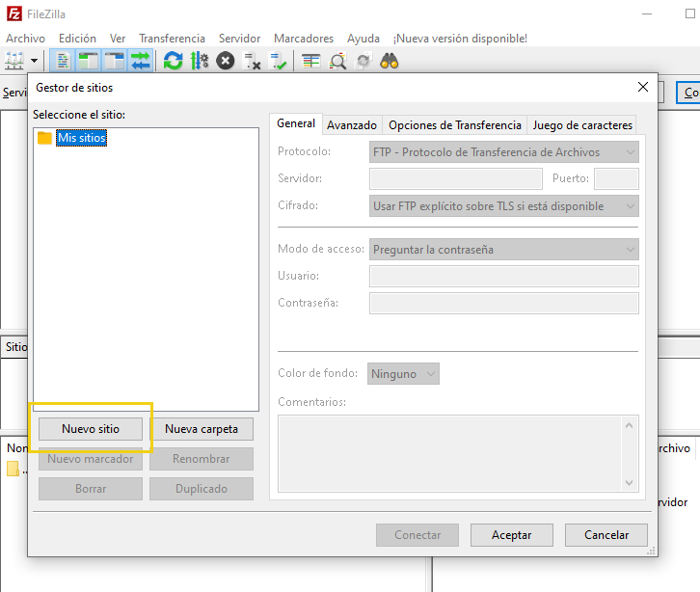
Task: Click the Nuevo marcador button
Action: point(91,459)
